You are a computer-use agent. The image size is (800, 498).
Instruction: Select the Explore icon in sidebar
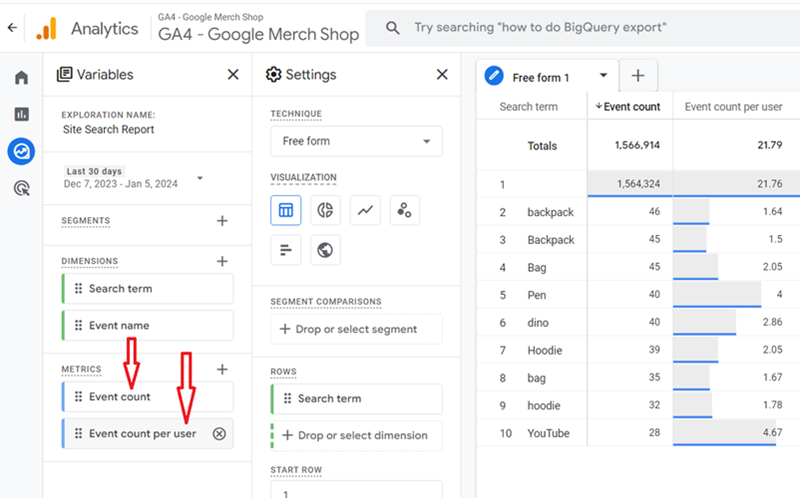21,152
